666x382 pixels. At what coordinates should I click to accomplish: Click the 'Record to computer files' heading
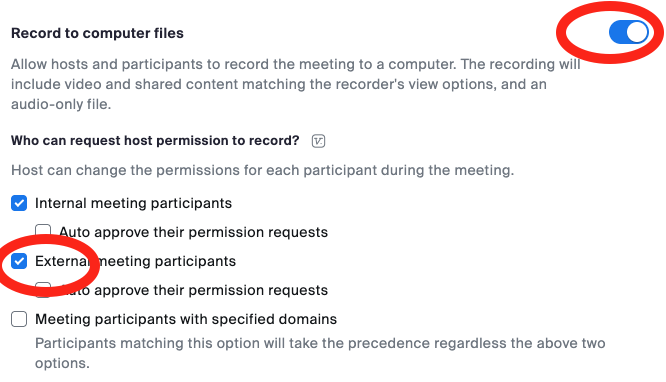(97, 33)
